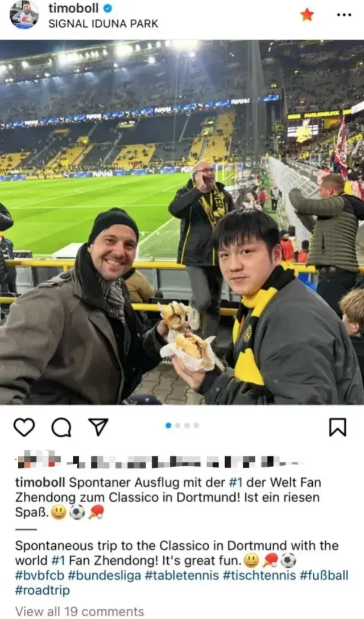Open hashtag #tischtennis

[259, 575]
